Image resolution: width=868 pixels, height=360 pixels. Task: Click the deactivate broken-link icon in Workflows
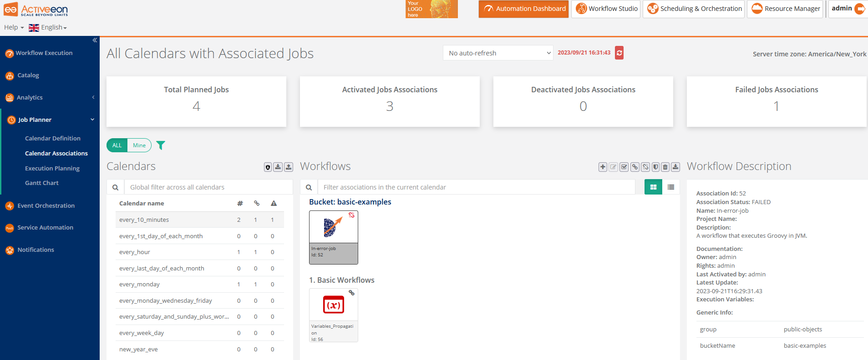click(x=645, y=167)
